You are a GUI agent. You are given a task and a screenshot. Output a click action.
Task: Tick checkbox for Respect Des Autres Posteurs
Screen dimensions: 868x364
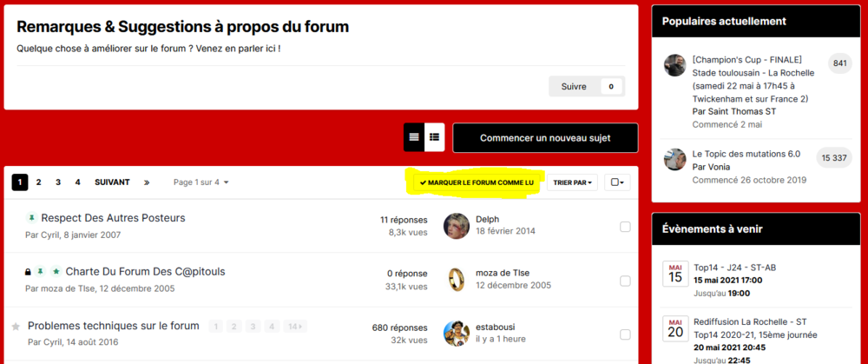click(x=625, y=227)
